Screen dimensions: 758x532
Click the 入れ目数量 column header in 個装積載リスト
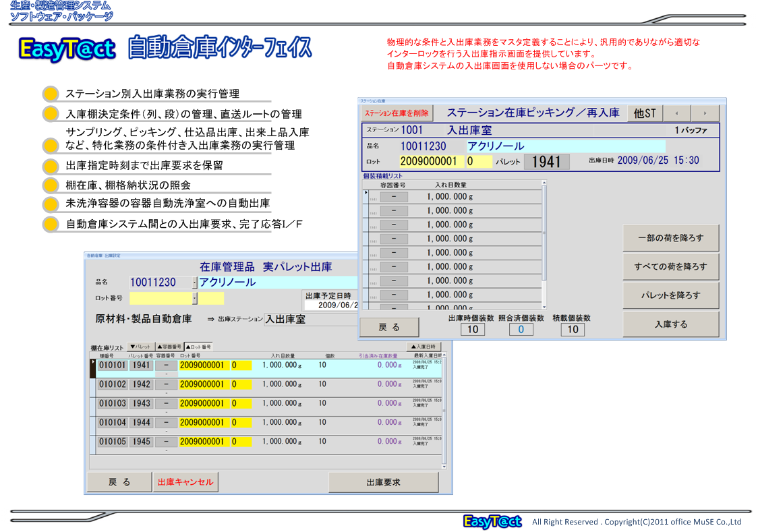450,185
